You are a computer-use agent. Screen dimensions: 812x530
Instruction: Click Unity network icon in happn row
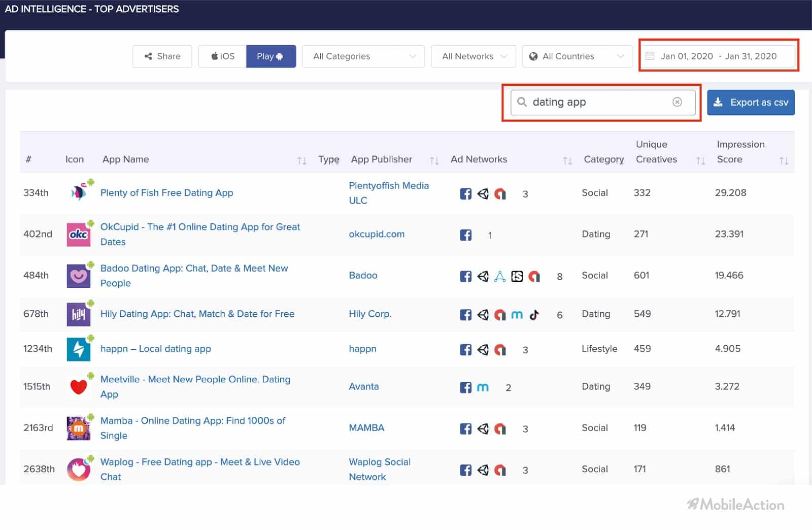pyautogui.click(x=483, y=349)
